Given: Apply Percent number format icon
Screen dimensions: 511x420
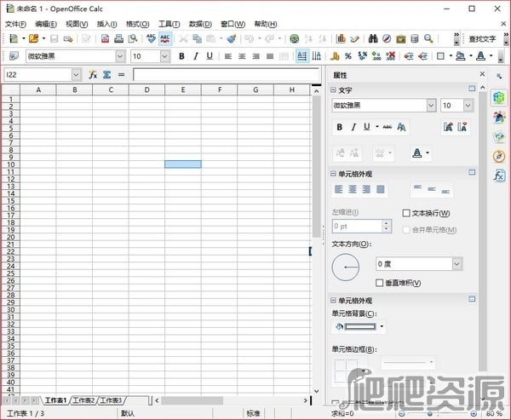Looking at the screenshot, I should pos(348,56).
